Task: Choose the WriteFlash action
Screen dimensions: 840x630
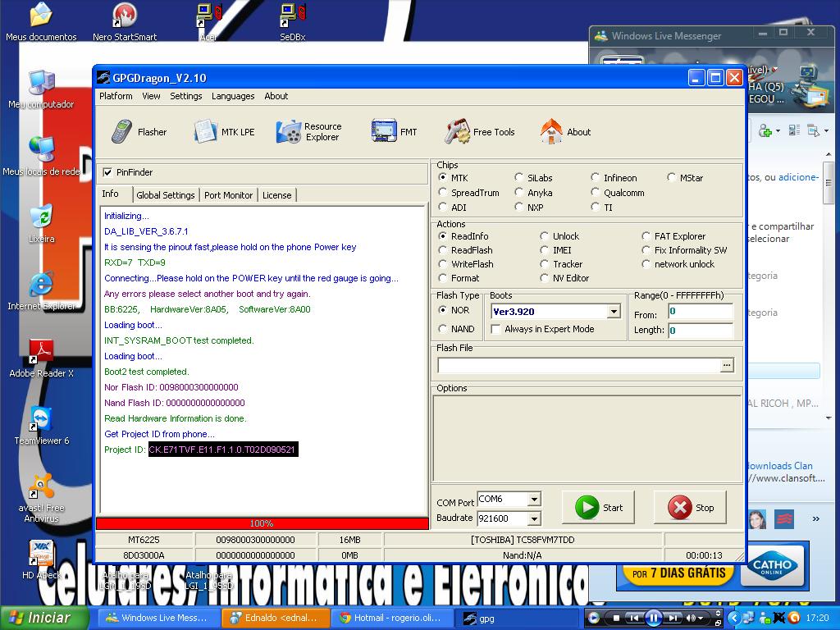Action: tap(442, 264)
